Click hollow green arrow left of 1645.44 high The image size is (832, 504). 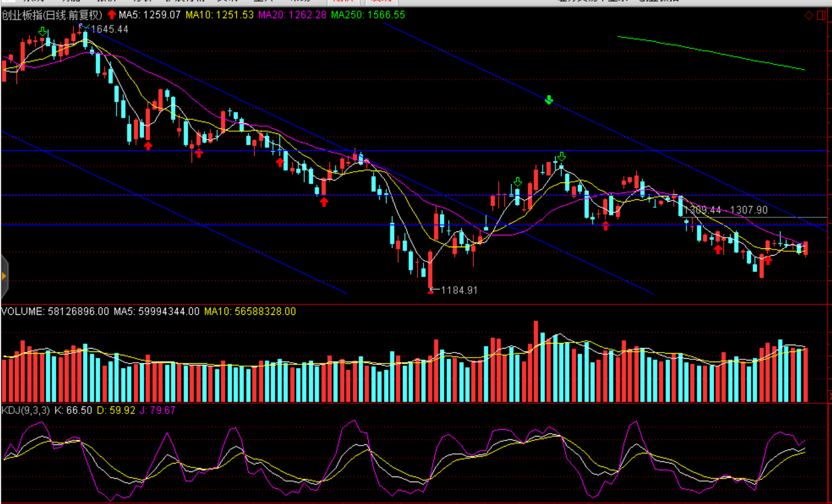click(x=43, y=32)
